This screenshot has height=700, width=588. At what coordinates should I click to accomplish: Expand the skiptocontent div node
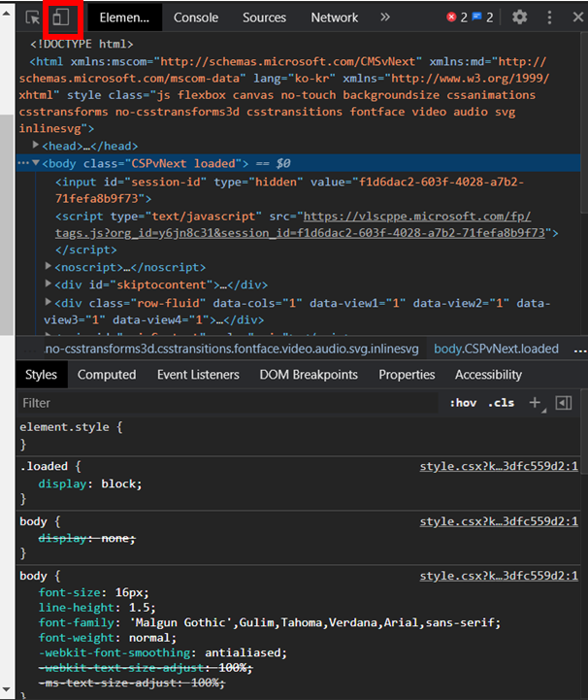[49, 283]
